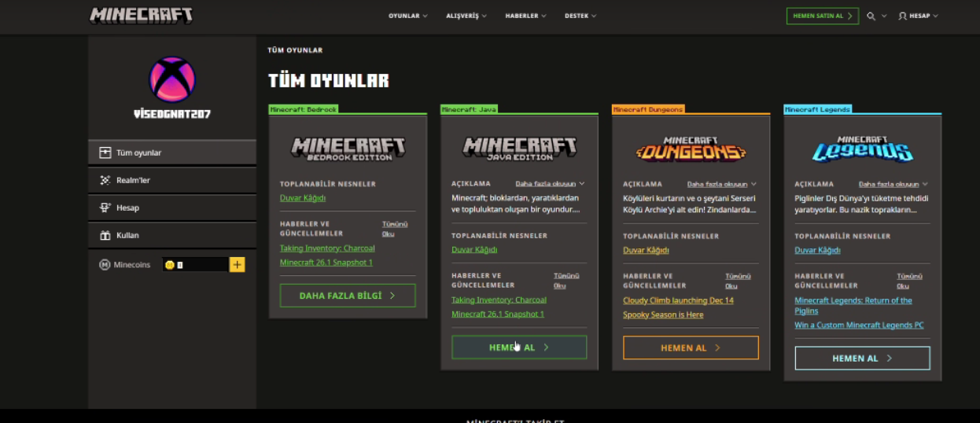The height and width of the screenshot is (423, 980).
Task: Click the Minecraft: Java green tag
Action: coord(470,109)
